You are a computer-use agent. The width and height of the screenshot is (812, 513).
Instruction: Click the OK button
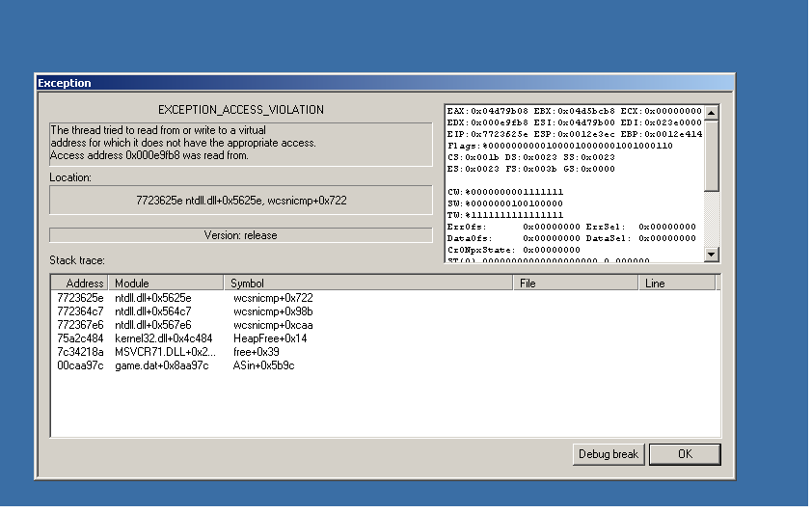pyautogui.click(x=684, y=454)
